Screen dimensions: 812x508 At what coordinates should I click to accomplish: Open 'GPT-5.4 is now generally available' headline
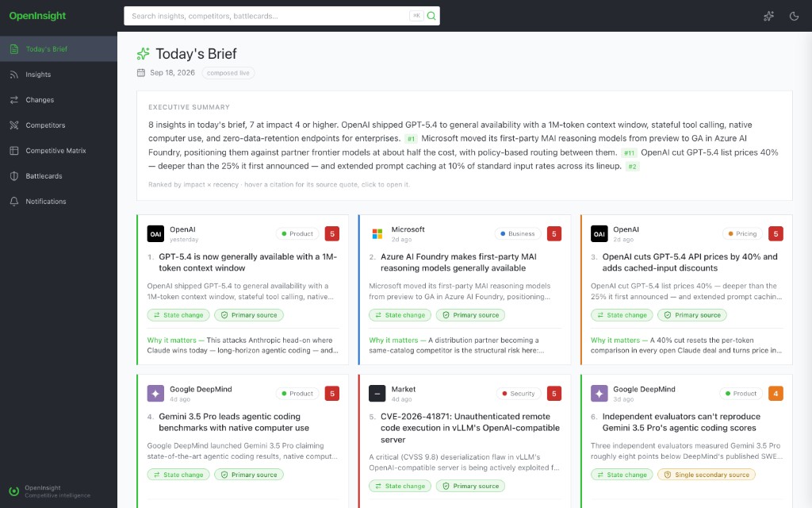coord(248,262)
